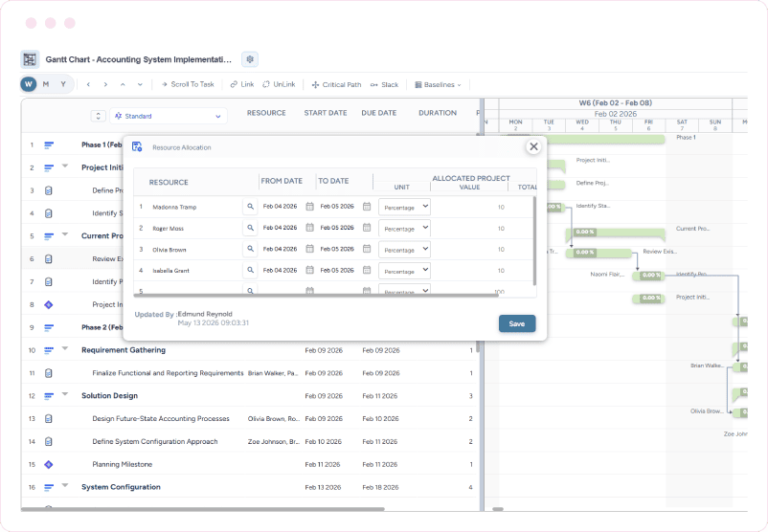Click the dialog's horizontal scrollbar
This screenshot has height=532, width=768.
click(316, 295)
